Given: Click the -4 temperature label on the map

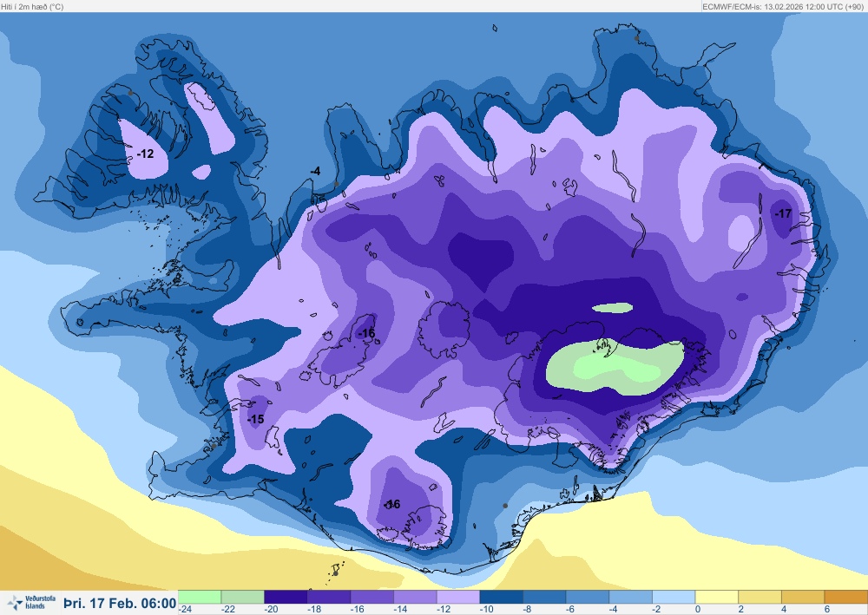Looking at the screenshot, I should tap(315, 172).
